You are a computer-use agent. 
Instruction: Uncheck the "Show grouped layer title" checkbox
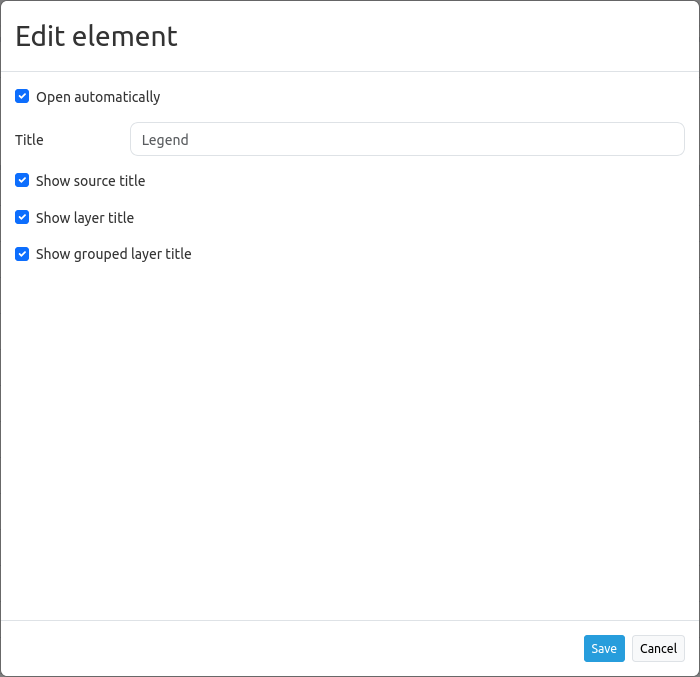[x=22, y=254]
